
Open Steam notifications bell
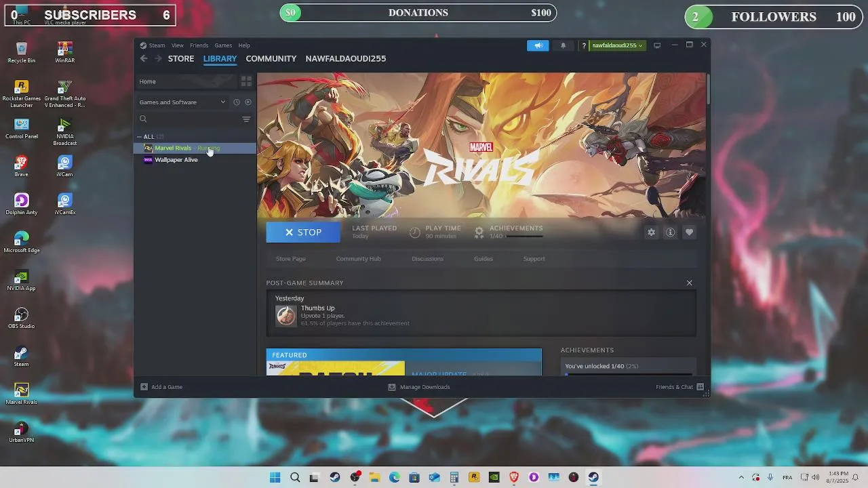tap(563, 45)
